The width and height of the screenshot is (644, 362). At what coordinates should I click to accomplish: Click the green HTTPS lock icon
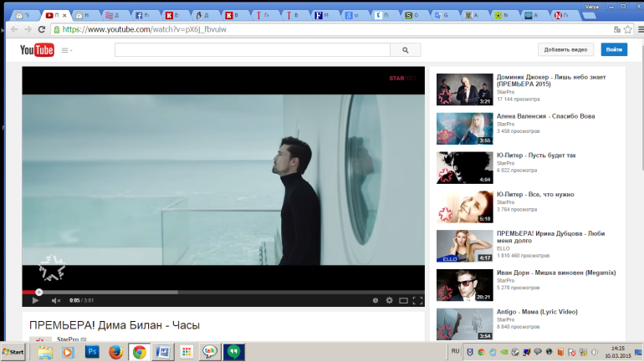(57, 29)
